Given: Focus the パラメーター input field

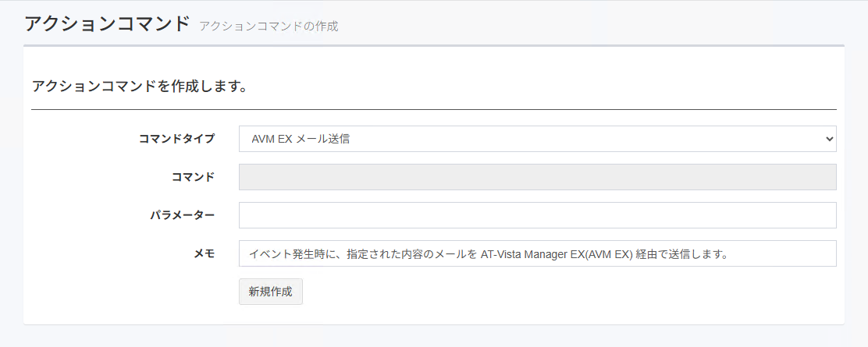Looking at the screenshot, I should 537,215.
